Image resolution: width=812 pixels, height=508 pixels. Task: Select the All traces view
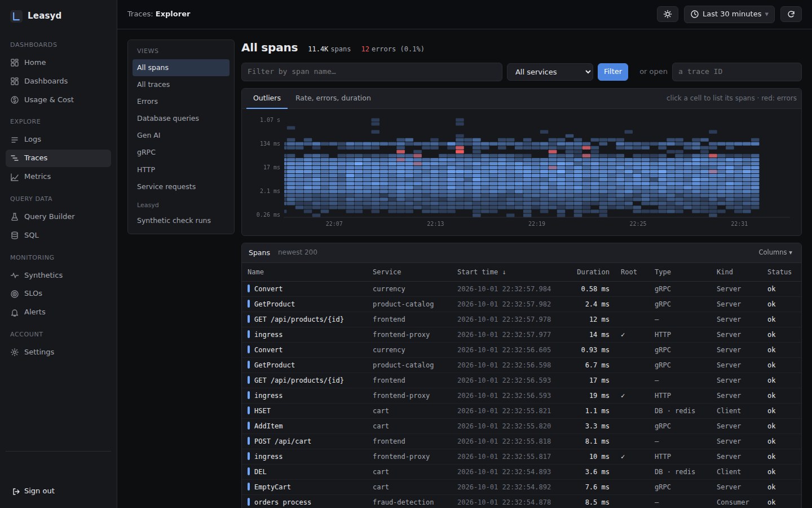(x=181, y=85)
